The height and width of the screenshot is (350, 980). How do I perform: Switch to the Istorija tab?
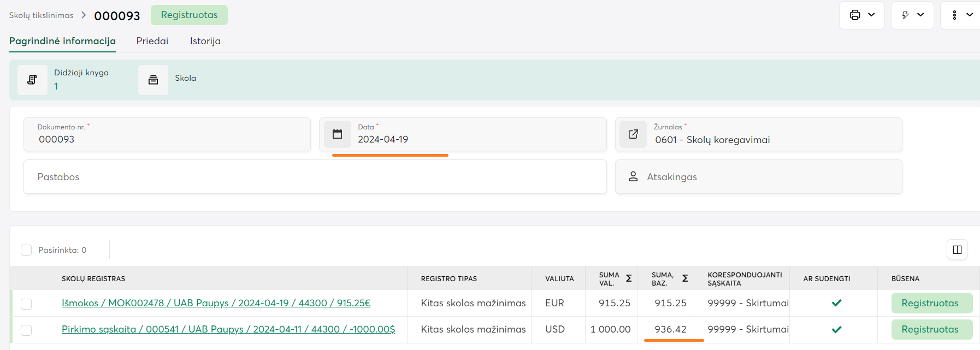click(205, 41)
